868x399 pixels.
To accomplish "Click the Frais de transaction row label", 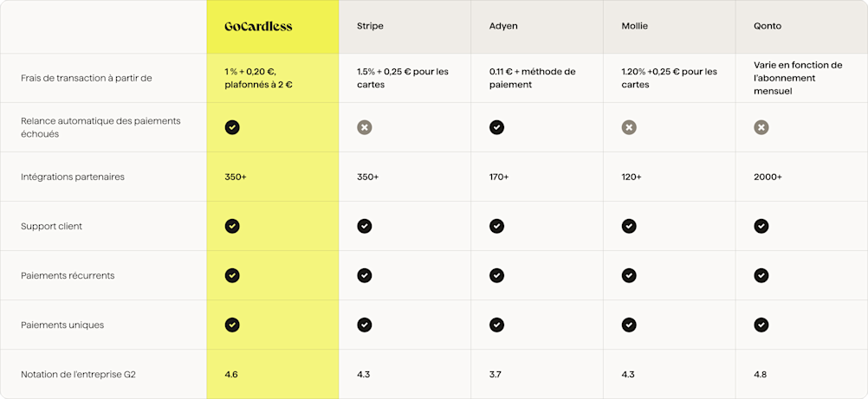I will (87, 78).
